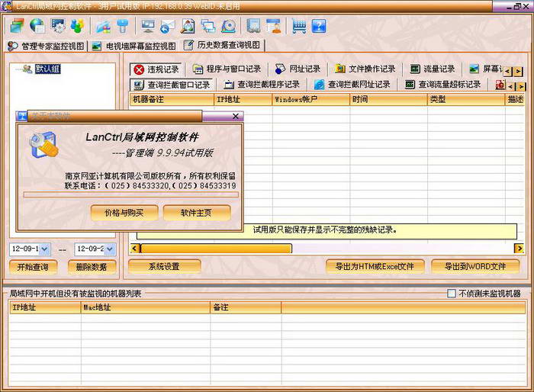
Task: Click the 开始查询 button
Action: pyautogui.click(x=33, y=267)
